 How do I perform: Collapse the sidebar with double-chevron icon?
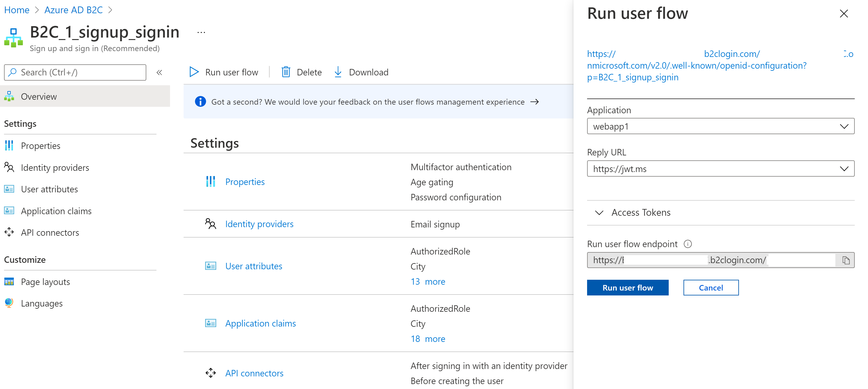tap(159, 72)
